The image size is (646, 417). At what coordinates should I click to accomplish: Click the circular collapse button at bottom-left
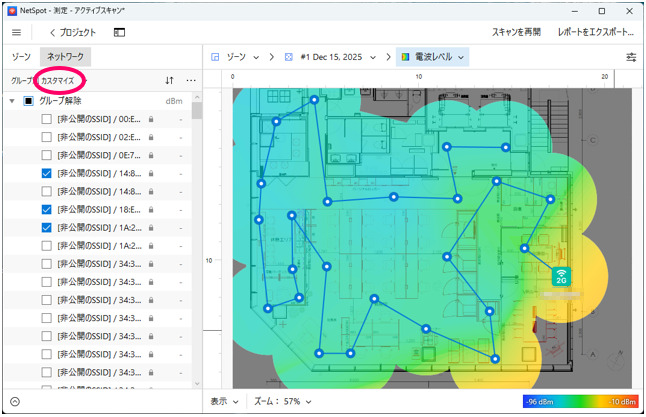(x=15, y=401)
